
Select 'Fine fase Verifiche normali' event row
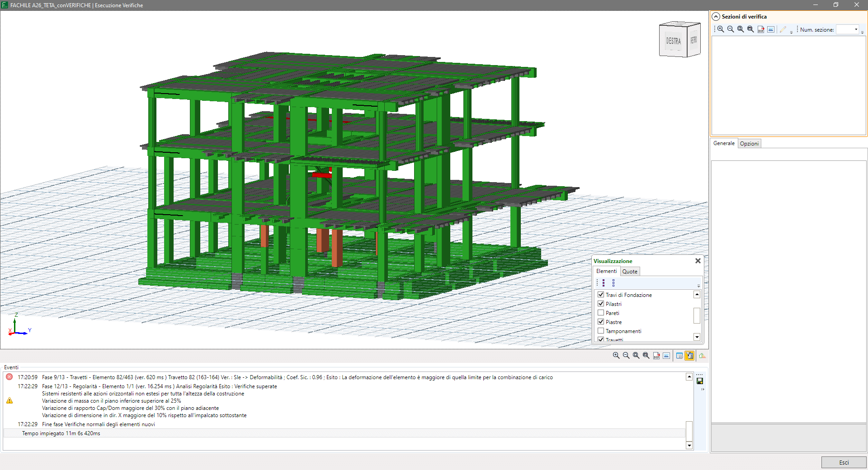[x=344, y=424]
